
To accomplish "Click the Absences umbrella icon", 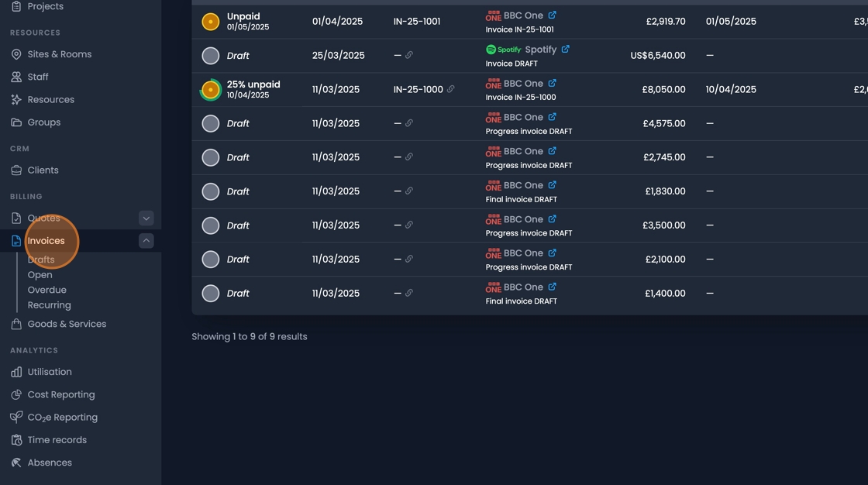I will pos(16,463).
